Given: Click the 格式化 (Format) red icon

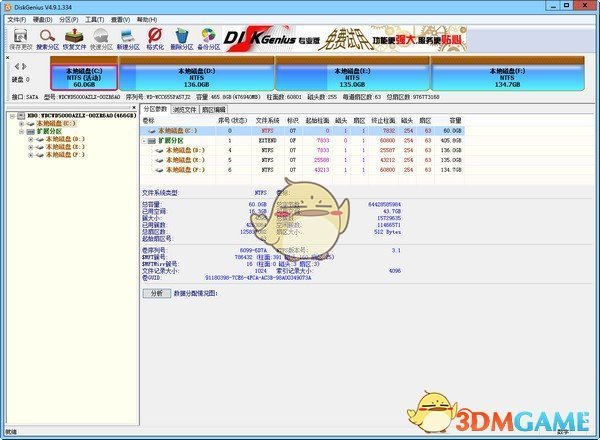Looking at the screenshot, I should tap(155, 35).
